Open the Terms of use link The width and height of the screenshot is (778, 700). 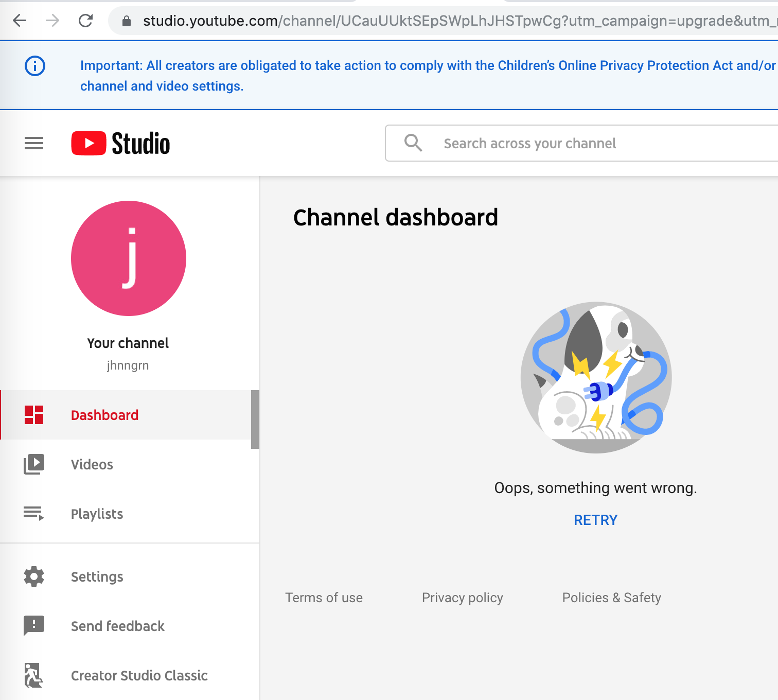click(324, 598)
